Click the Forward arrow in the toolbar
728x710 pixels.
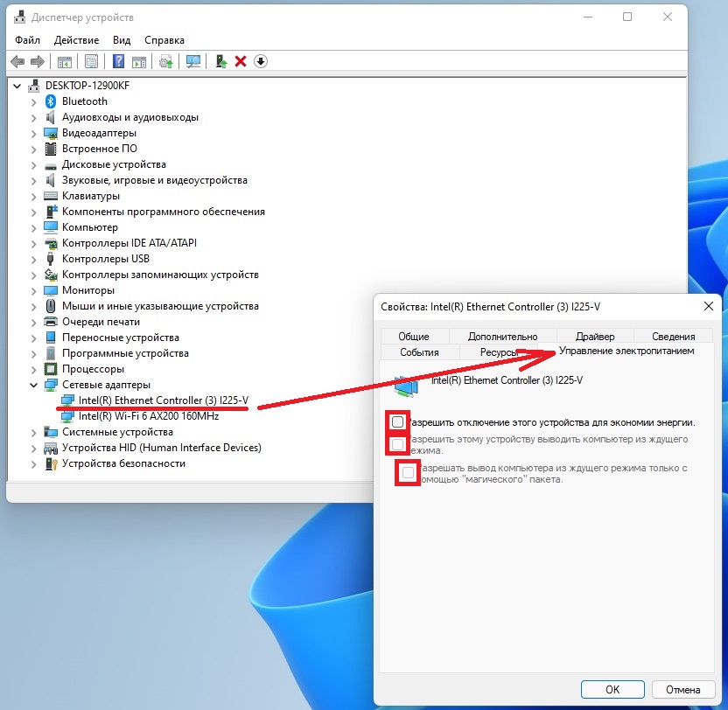37,61
